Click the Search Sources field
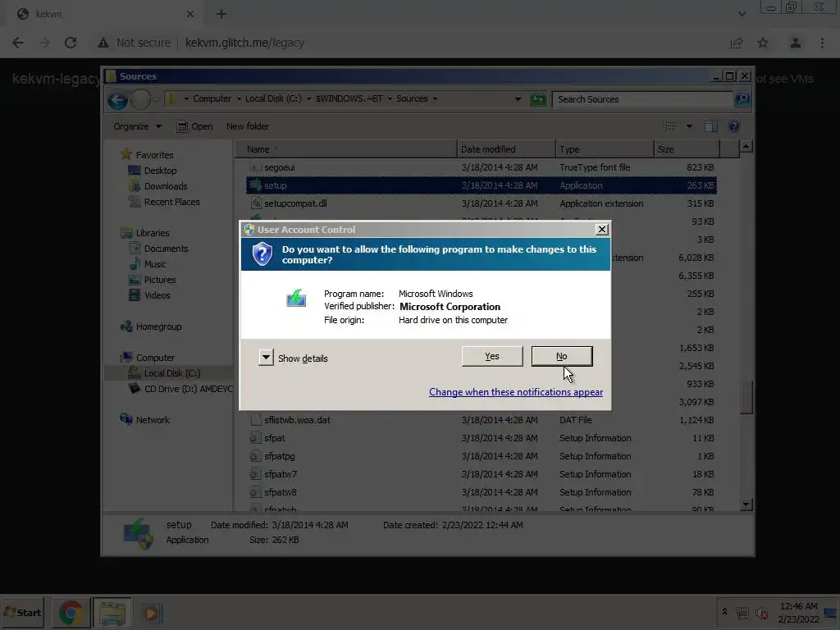The image size is (840, 630). (x=641, y=99)
